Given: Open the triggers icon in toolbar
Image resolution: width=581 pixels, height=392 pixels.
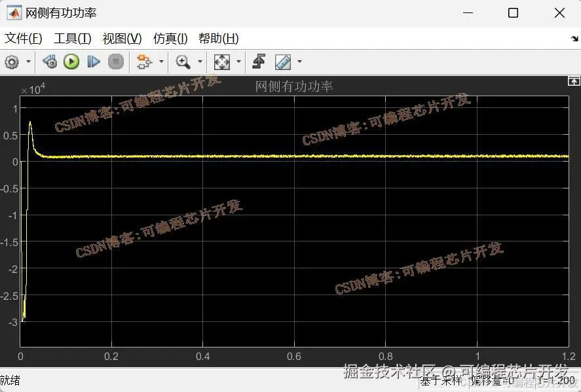Looking at the screenshot, I should [x=259, y=62].
